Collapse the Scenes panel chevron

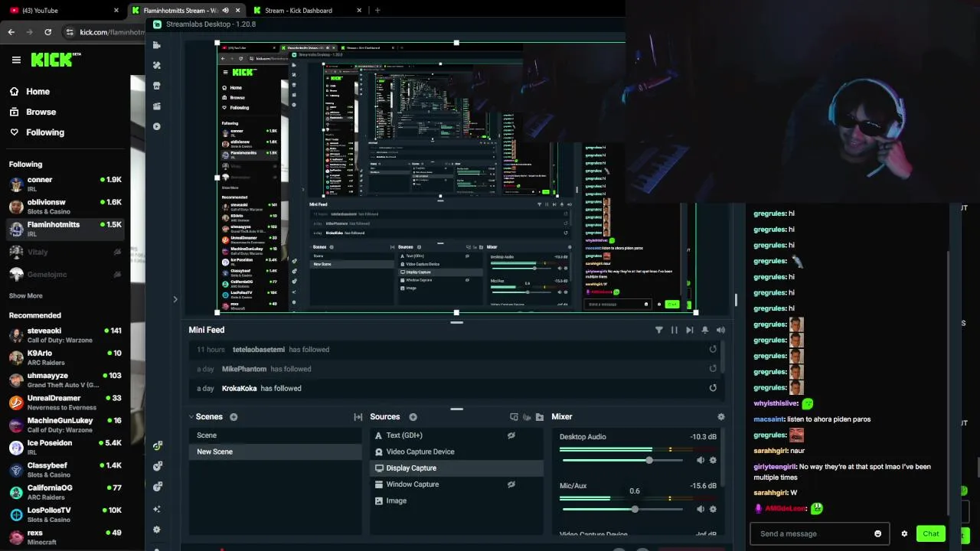pos(191,417)
